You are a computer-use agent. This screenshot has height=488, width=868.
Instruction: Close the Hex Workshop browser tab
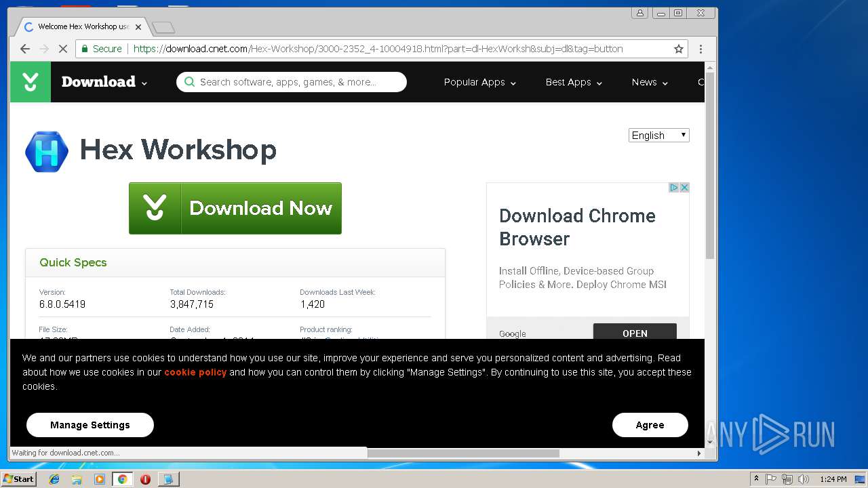tap(138, 27)
